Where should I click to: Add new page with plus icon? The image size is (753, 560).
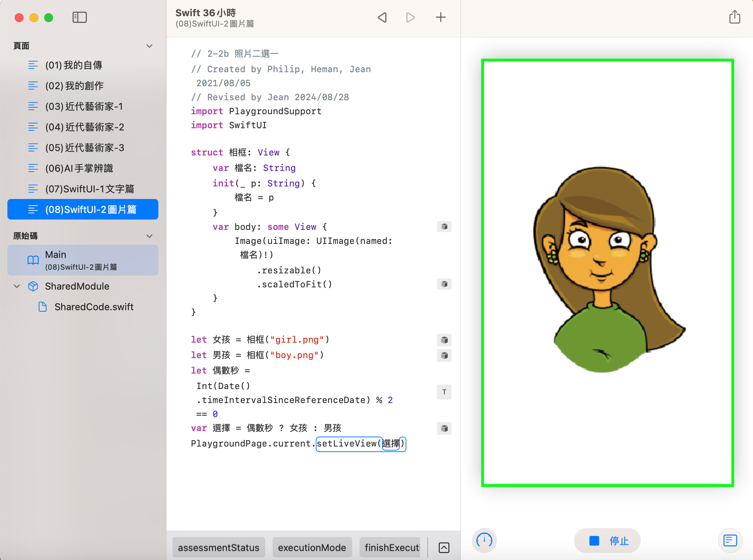pyautogui.click(x=441, y=17)
